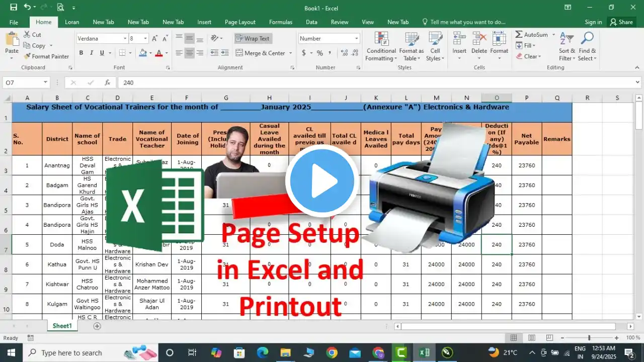Apply Comma Style number format

click(x=330, y=53)
